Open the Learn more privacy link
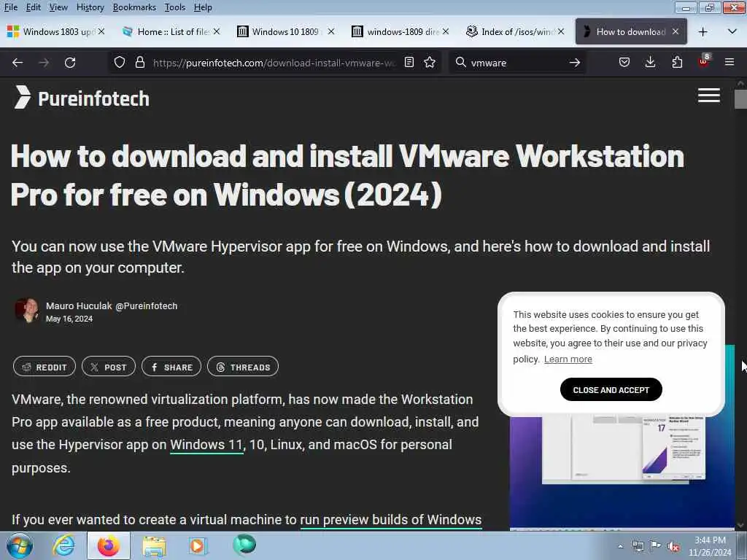 (568, 359)
